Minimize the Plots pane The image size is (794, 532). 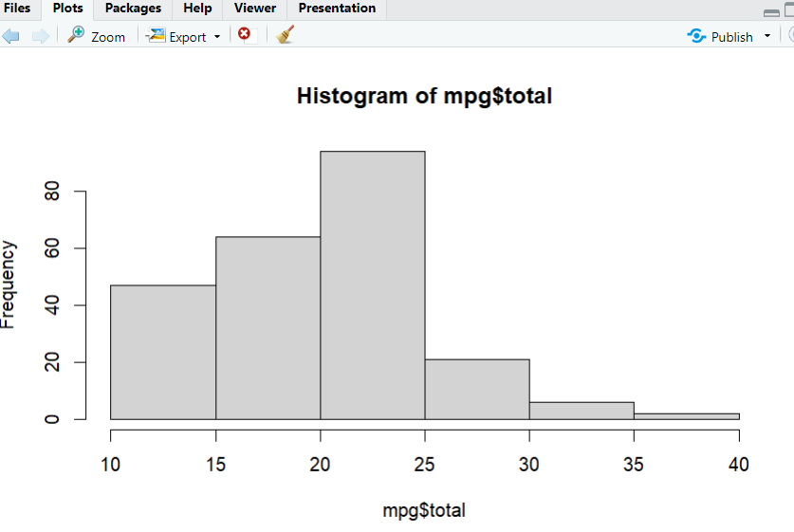coord(771,12)
